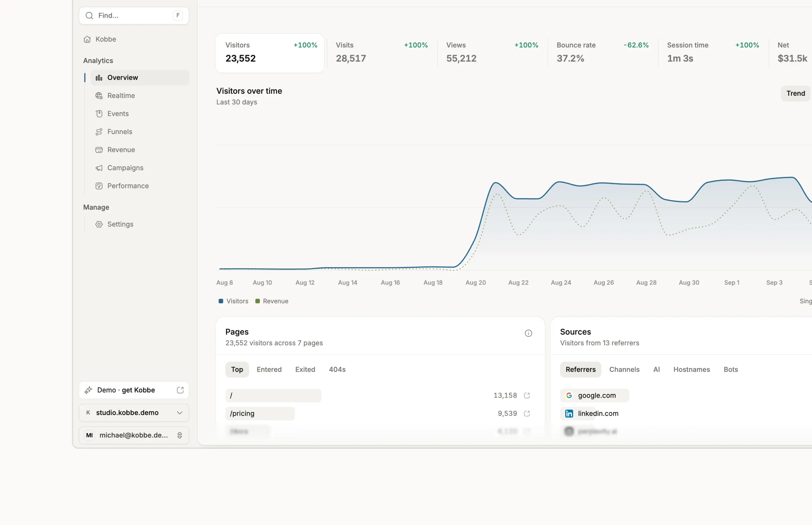The height and width of the screenshot is (525, 812).
Task: Open the Events mouse icon
Action: [99, 114]
